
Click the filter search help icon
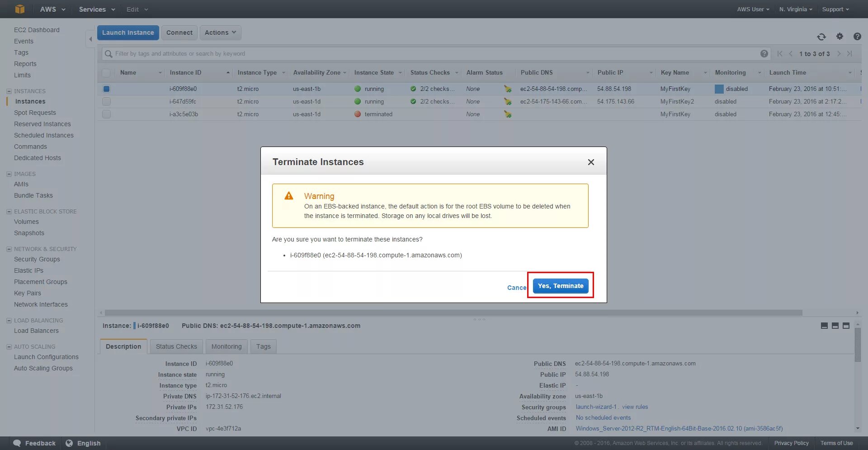pos(764,53)
